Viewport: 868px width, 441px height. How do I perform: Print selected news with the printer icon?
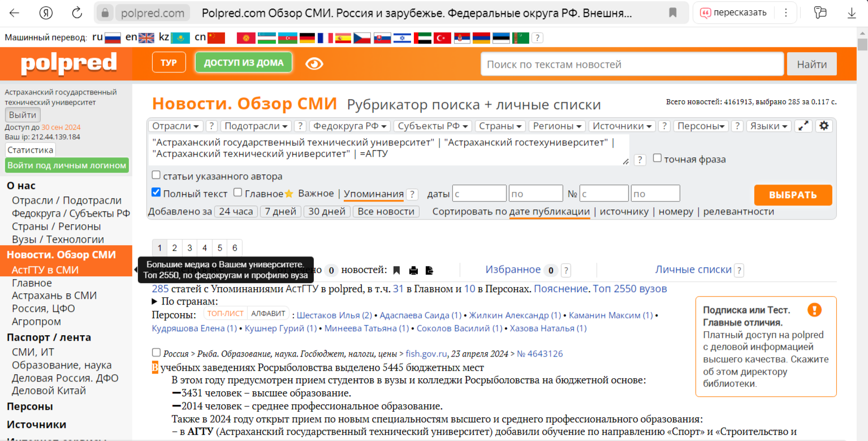pyautogui.click(x=414, y=270)
